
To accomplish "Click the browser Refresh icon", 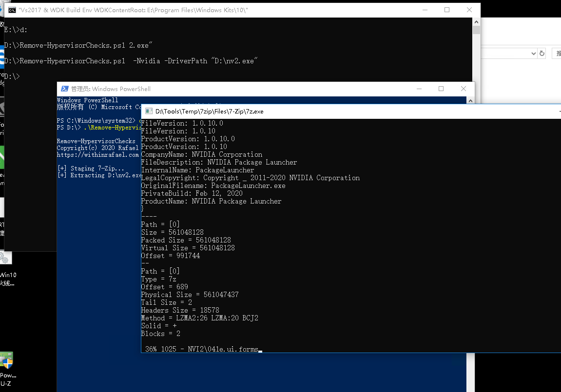I will [x=542, y=53].
